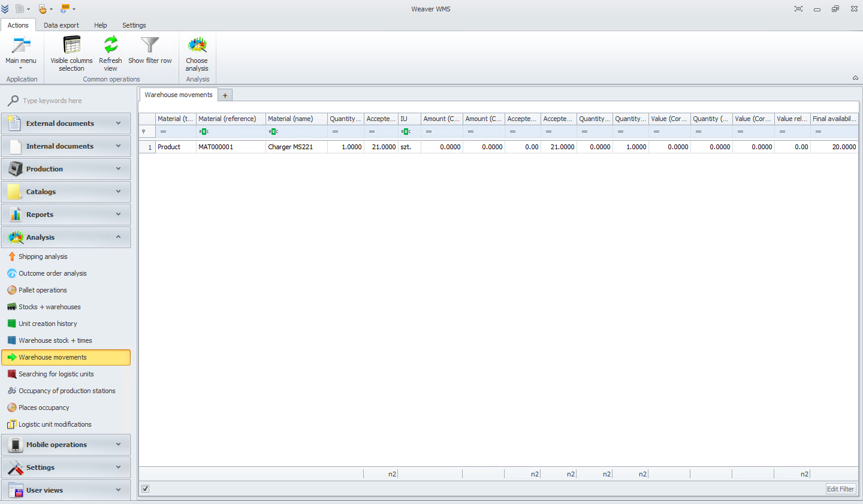The image size is (863, 504).
Task: Open Logistic unit modifications
Action: [55, 424]
